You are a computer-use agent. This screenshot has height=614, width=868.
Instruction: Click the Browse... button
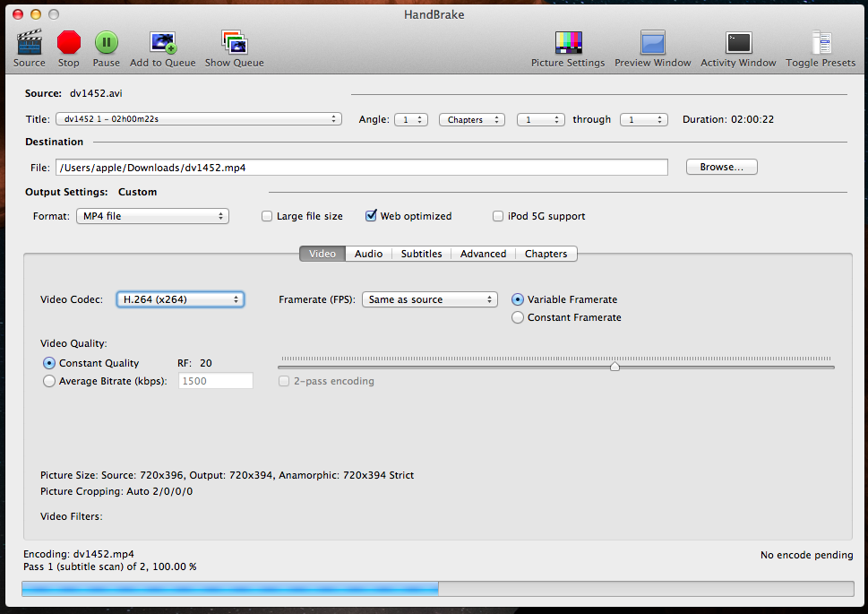pyautogui.click(x=721, y=167)
